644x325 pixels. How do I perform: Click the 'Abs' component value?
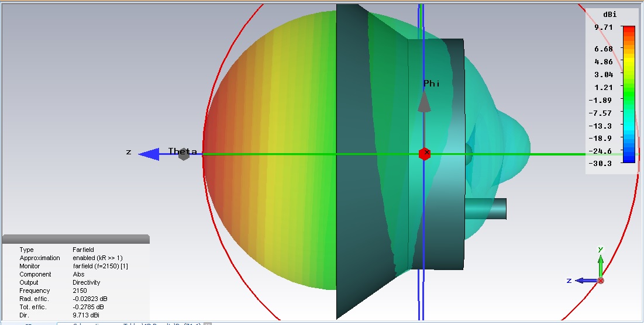point(78,274)
